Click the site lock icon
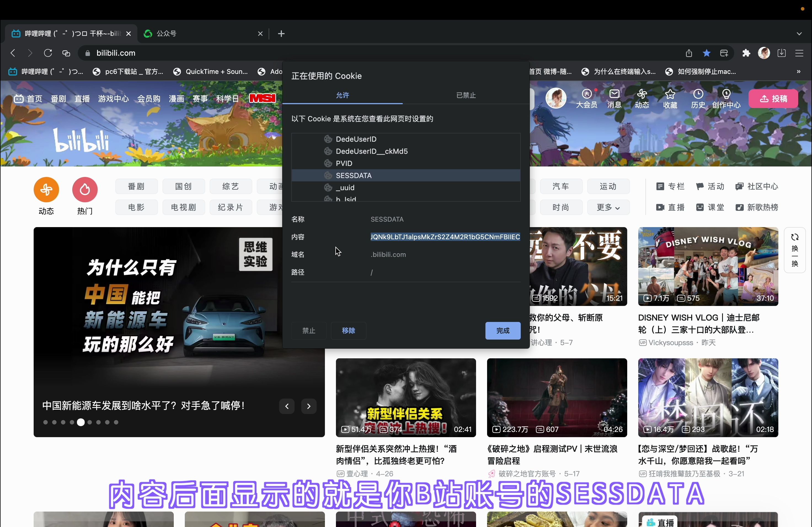812x527 pixels. point(88,53)
